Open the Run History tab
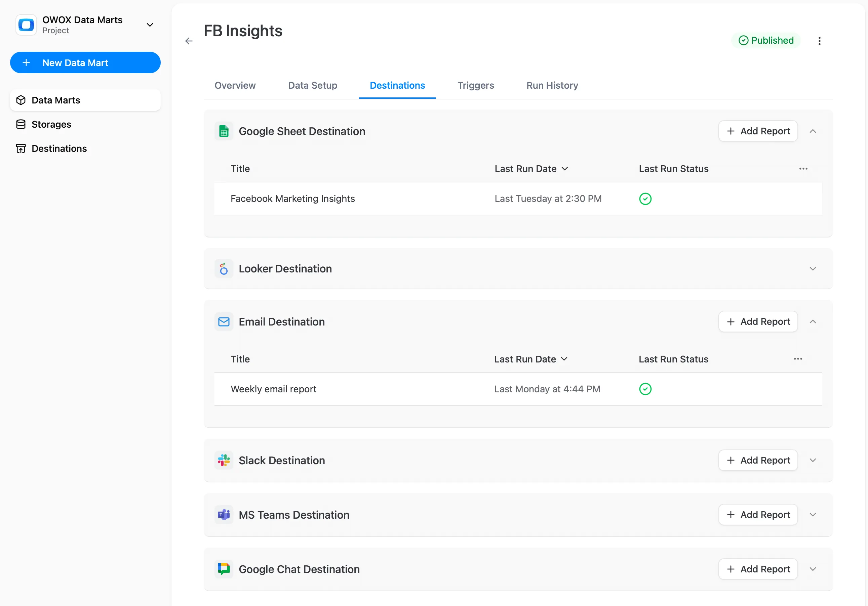 click(552, 85)
